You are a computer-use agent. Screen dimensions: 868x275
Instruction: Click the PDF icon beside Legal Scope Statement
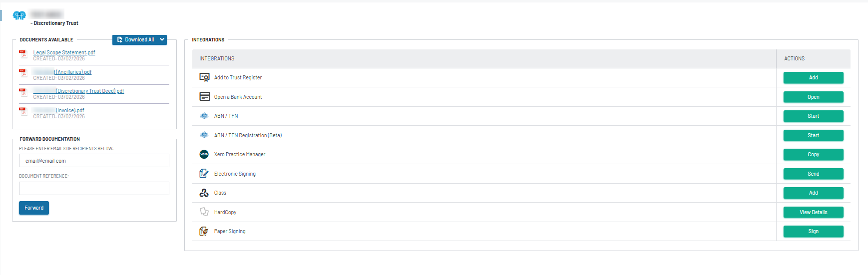click(23, 54)
